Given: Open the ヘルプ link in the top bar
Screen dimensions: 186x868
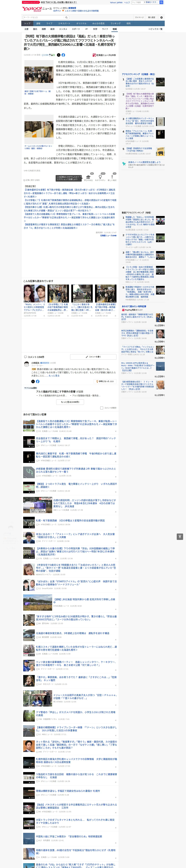Looking at the screenshot, I should pyautogui.click(x=127, y=2).
